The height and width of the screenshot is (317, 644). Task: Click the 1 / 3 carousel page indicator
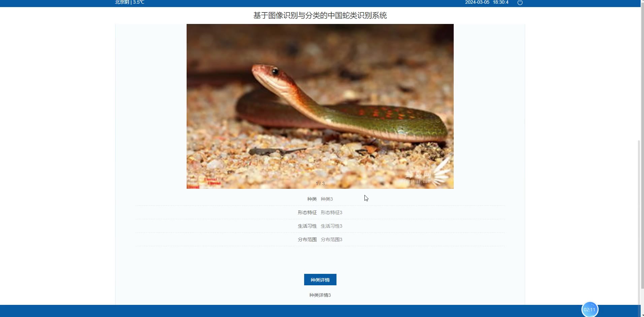320,183
